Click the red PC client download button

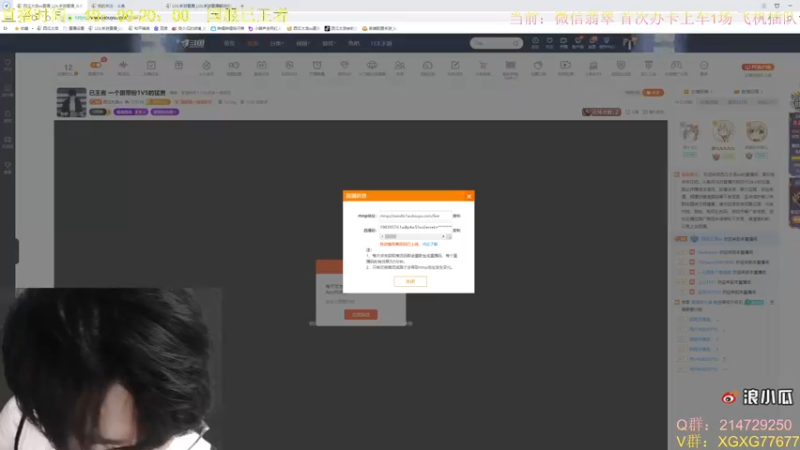(x=758, y=67)
